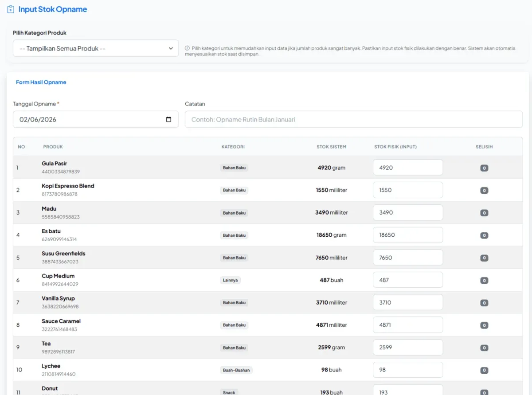The height and width of the screenshot is (395, 532).
Task: Edit Gula Pasir physical stock input
Action: tap(407, 168)
